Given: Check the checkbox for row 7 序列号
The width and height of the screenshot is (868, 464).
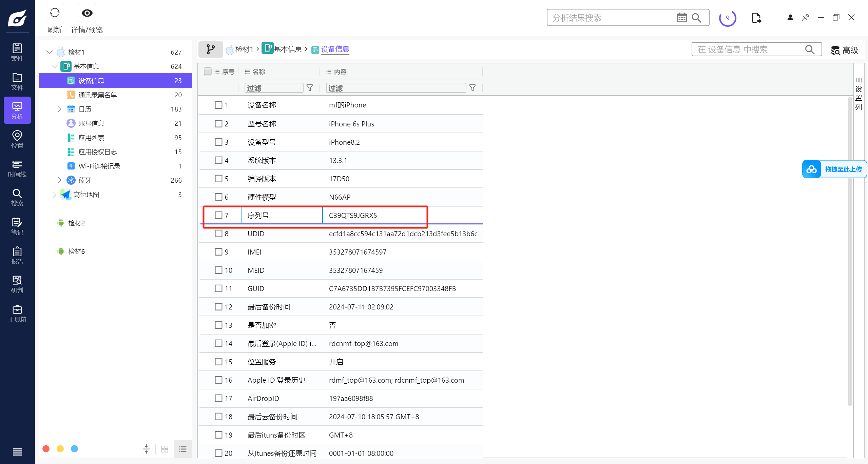Looking at the screenshot, I should 218,215.
